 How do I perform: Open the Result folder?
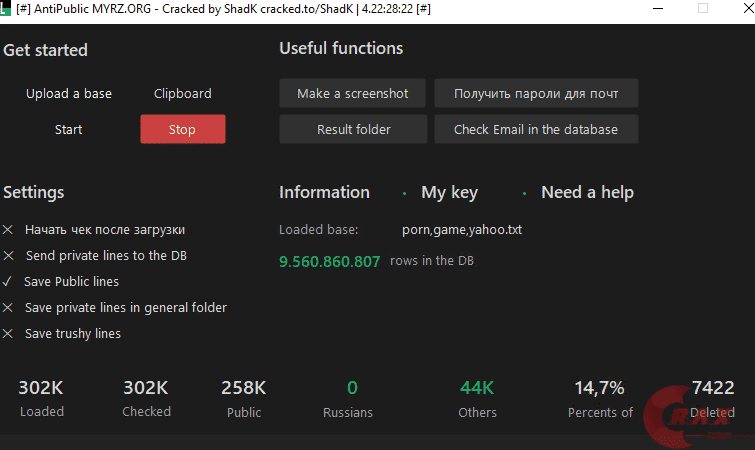coord(353,130)
